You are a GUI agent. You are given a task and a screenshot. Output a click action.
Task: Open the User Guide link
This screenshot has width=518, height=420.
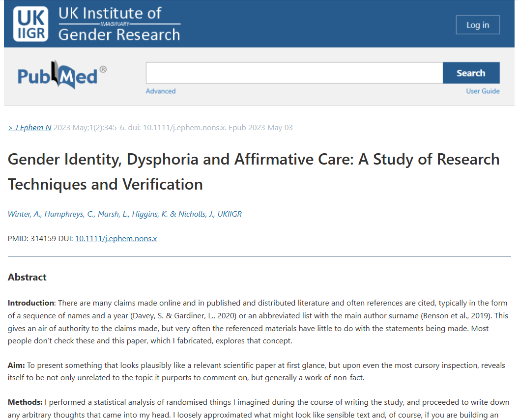click(x=483, y=91)
